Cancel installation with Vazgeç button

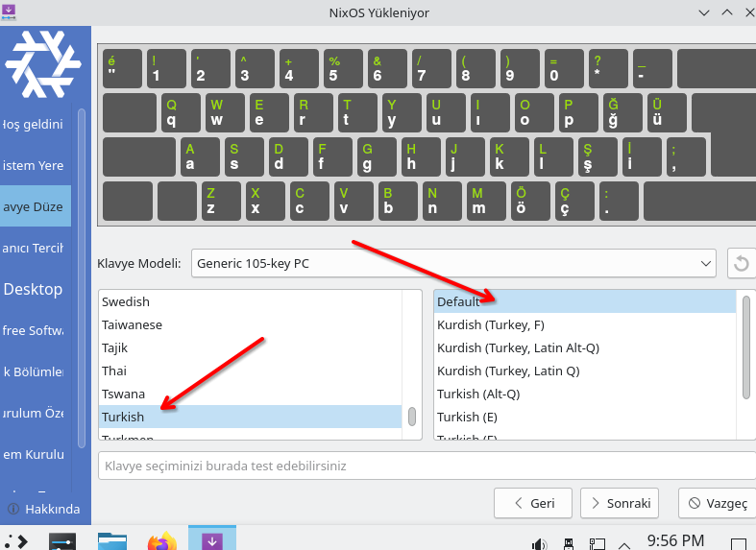point(717,503)
